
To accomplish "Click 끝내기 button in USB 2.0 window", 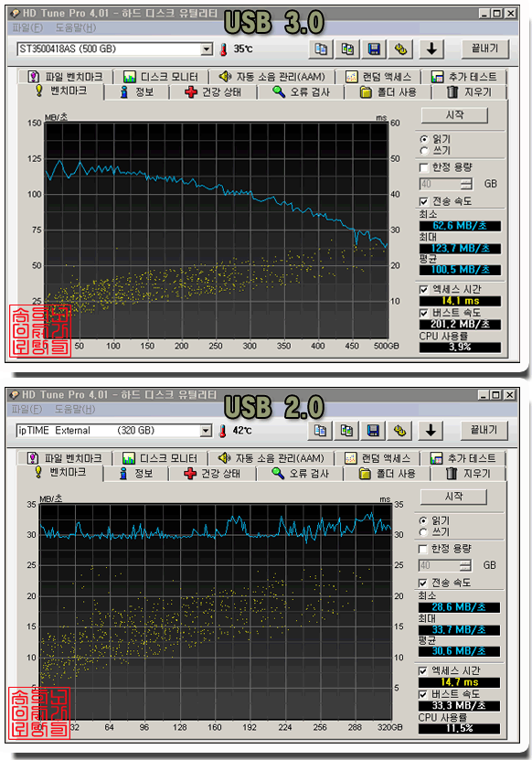I will [x=484, y=430].
